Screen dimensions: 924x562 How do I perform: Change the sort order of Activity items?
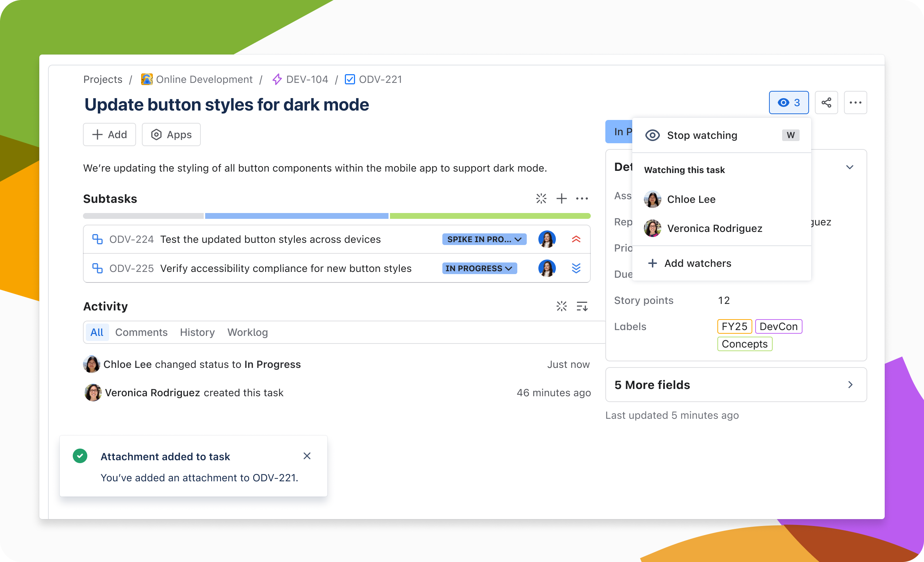(582, 306)
